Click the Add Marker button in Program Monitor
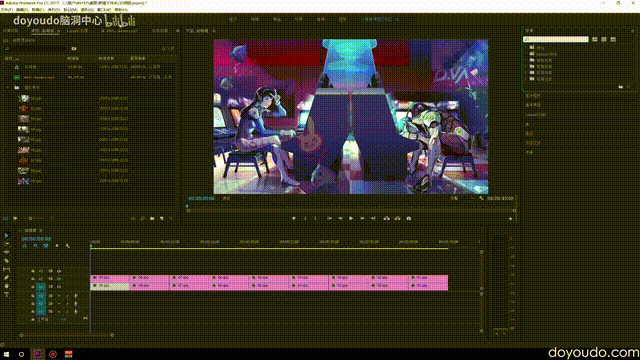 click(293, 218)
